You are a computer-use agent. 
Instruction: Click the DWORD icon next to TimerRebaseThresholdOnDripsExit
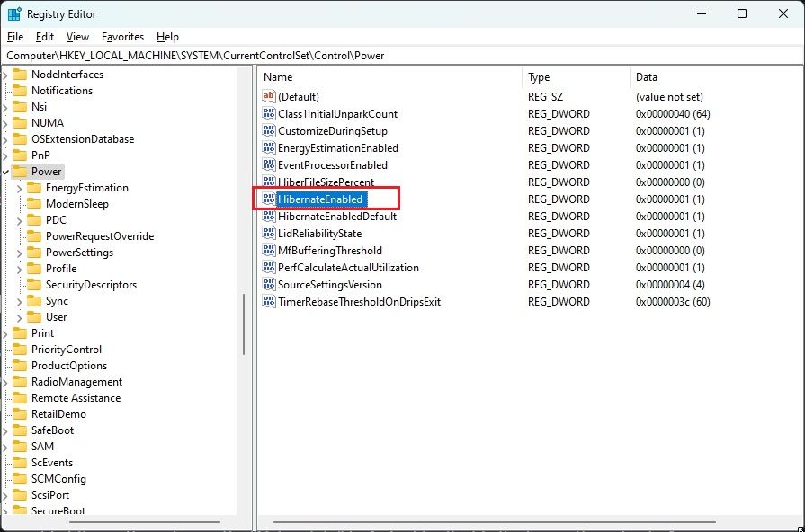pyautogui.click(x=269, y=302)
